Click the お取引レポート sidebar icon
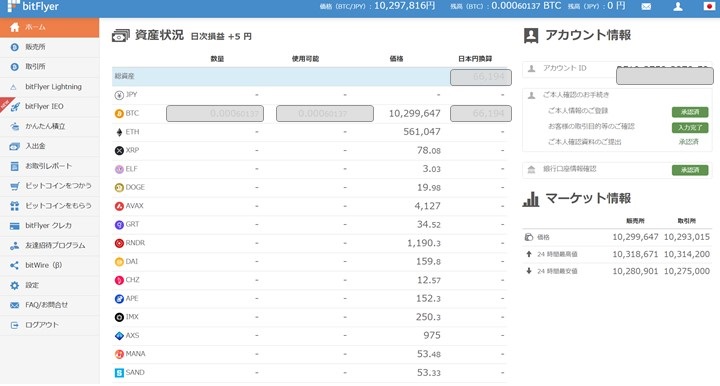 click(x=15, y=166)
